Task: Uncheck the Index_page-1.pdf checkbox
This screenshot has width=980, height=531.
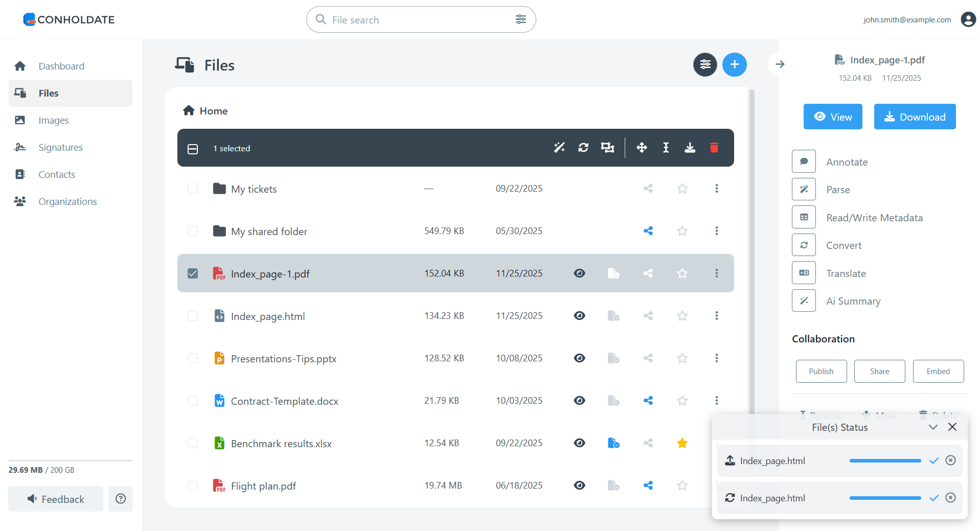Action: pos(193,273)
